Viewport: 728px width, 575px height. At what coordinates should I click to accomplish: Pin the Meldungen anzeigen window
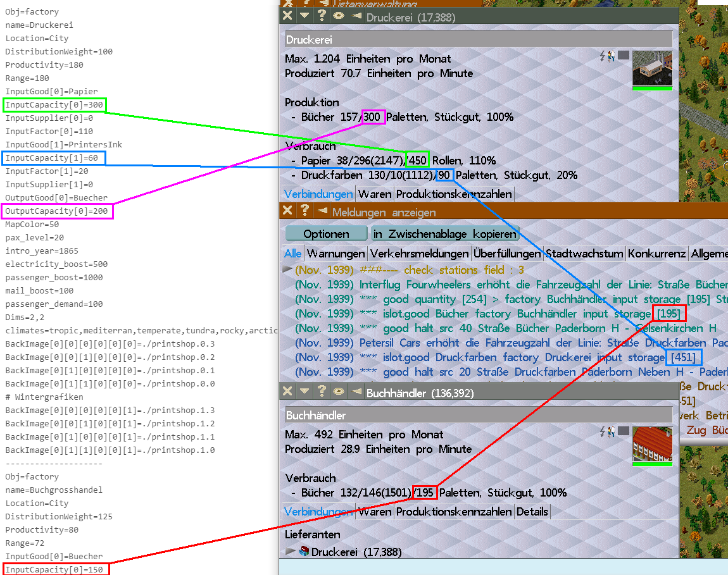pos(322,211)
